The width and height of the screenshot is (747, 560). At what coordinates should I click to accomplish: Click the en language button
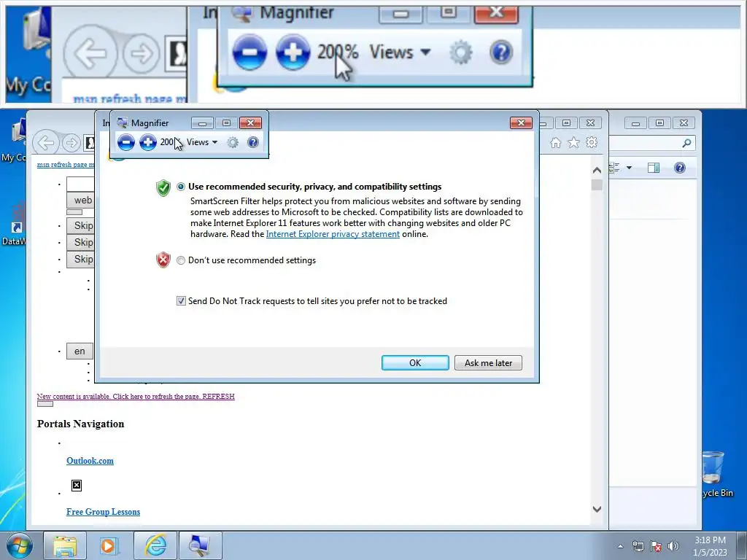80,351
